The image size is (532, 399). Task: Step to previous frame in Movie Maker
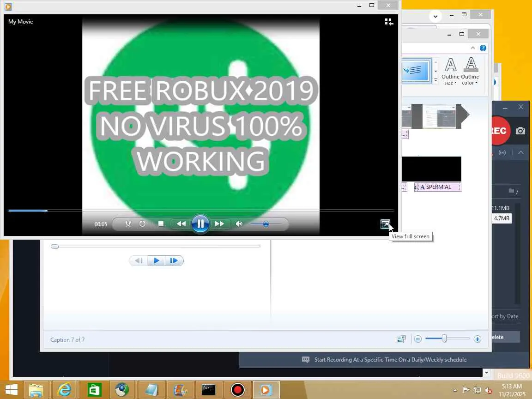pos(139,260)
